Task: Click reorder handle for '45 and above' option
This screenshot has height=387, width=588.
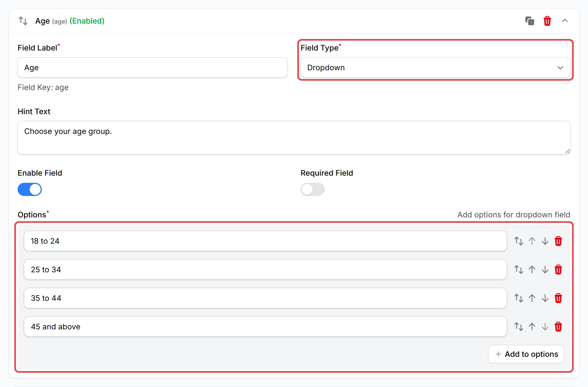Action: pos(519,327)
